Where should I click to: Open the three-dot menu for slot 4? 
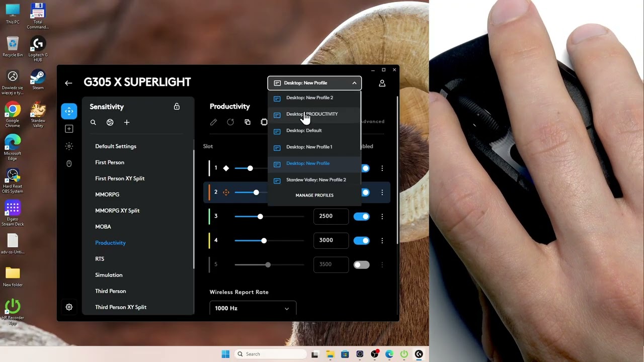[382, 241]
